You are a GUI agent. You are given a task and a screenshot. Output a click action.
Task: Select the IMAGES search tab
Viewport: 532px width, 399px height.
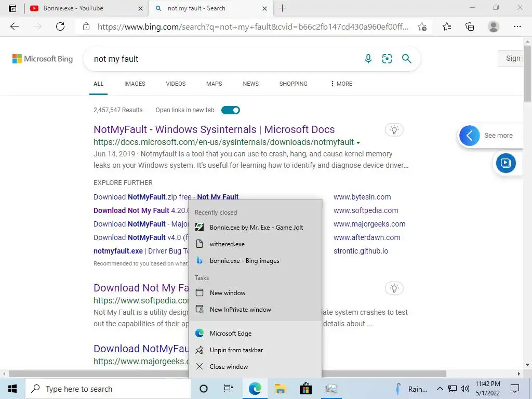[135, 84]
